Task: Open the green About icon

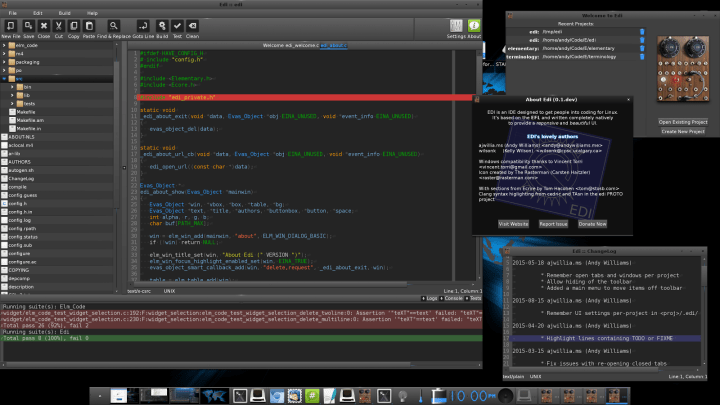Action: coord(474,26)
